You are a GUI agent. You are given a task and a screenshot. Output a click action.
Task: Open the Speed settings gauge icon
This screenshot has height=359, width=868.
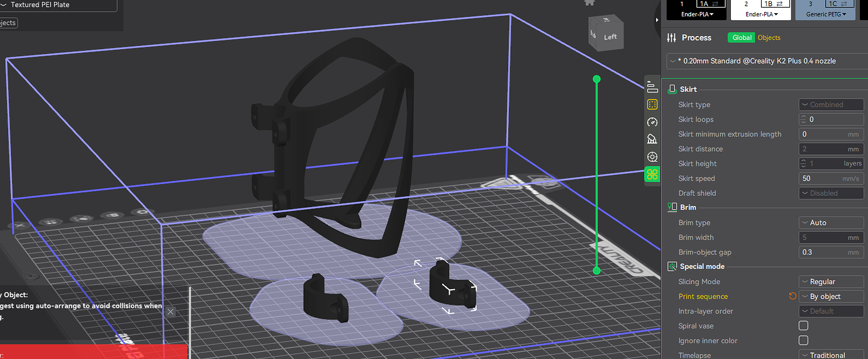pos(652,122)
